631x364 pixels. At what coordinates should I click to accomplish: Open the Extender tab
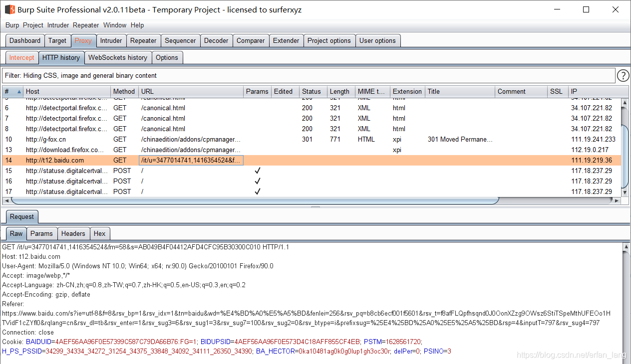pyautogui.click(x=286, y=41)
